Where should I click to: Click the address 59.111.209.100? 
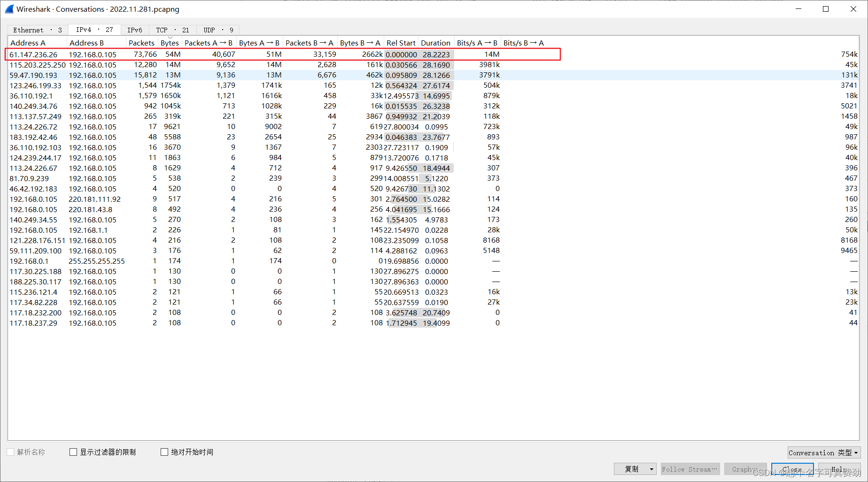coord(36,251)
